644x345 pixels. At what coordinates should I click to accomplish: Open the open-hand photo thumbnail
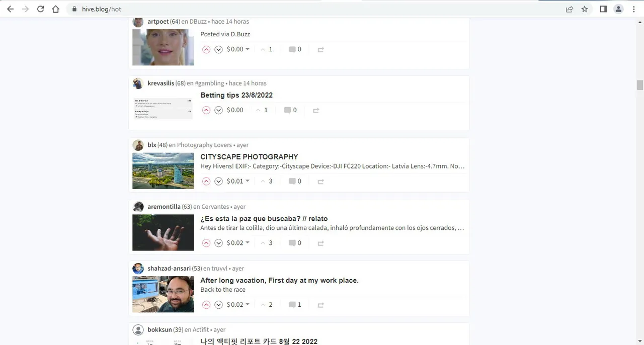tap(163, 233)
